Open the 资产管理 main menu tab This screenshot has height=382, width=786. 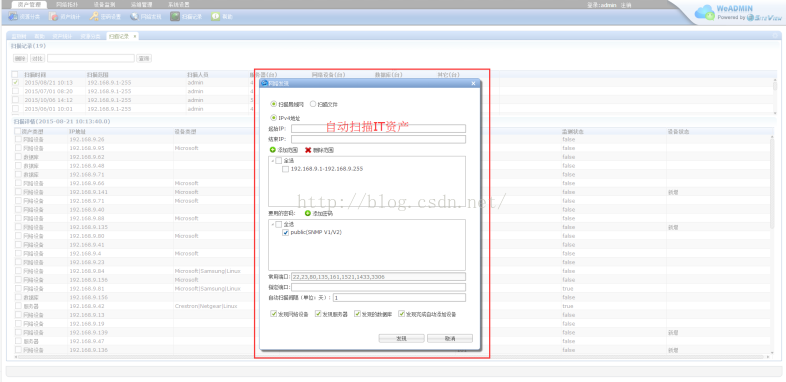coord(29,5)
